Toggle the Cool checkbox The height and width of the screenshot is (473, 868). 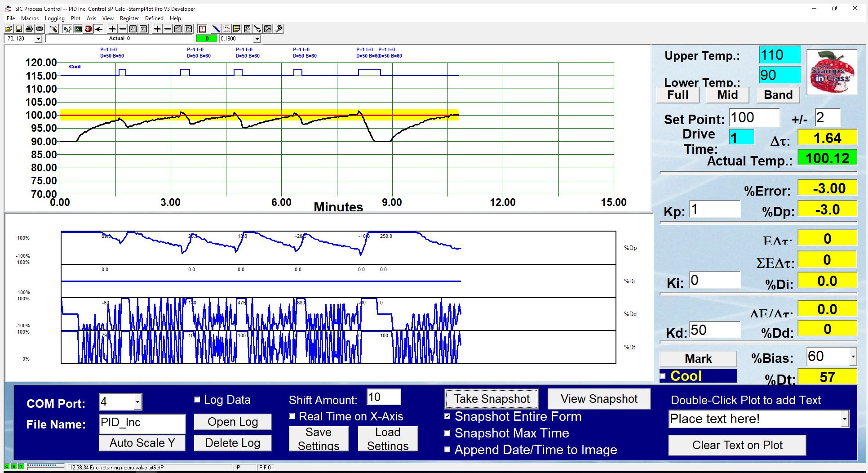pyautogui.click(x=663, y=376)
